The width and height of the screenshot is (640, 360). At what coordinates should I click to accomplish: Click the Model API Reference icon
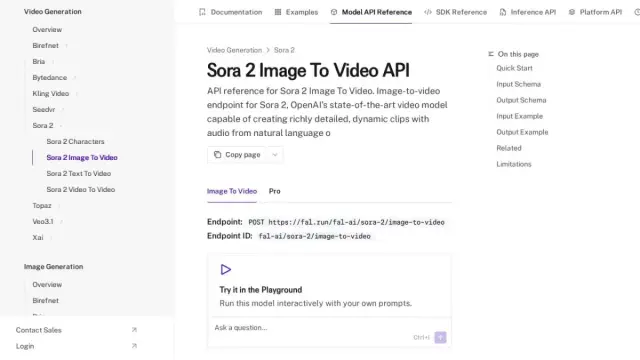(x=334, y=12)
